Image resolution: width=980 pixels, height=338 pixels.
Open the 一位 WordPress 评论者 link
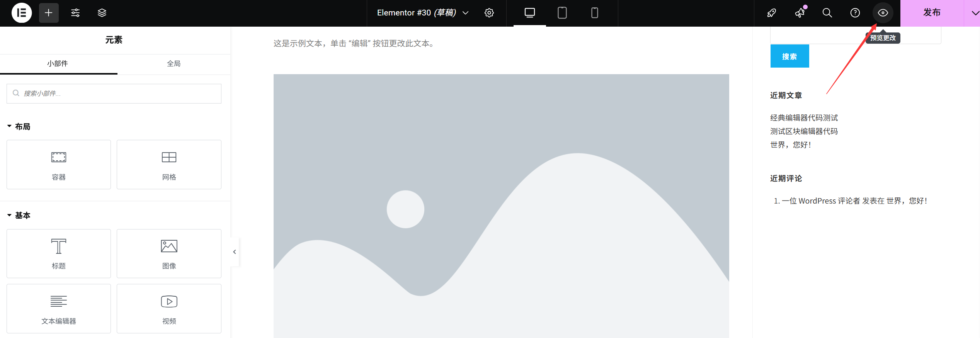click(821, 201)
